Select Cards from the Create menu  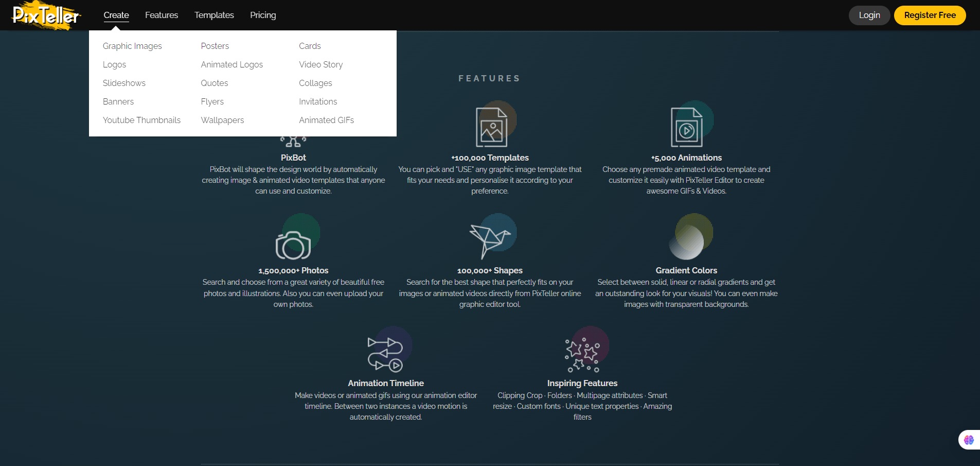click(310, 46)
